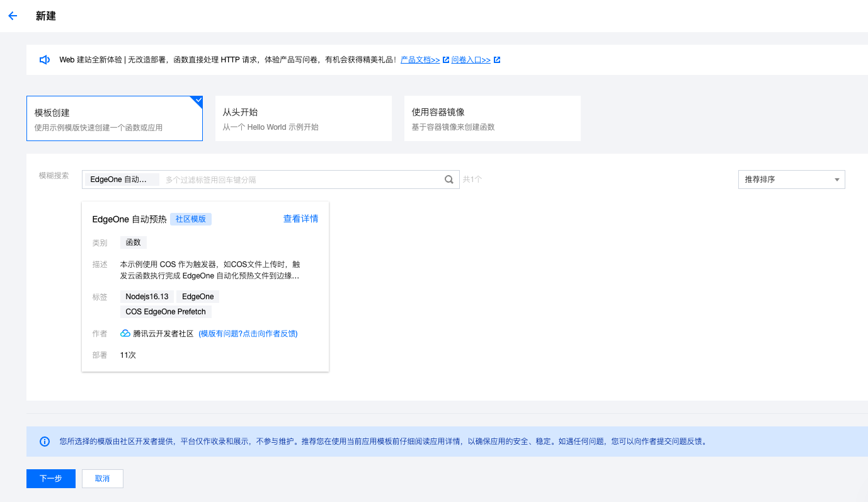Open the 产品文档>> link
868x502 pixels.
point(420,60)
